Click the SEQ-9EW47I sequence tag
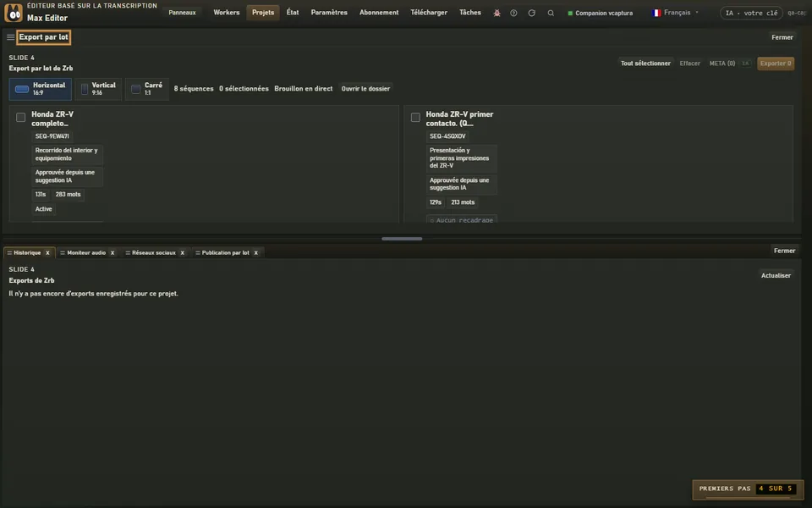812x508 pixels. (52, 136)
